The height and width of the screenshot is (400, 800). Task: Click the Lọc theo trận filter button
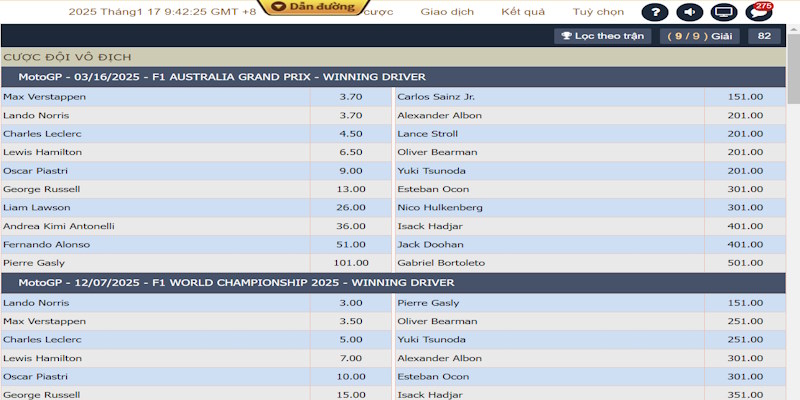[603, 36]
